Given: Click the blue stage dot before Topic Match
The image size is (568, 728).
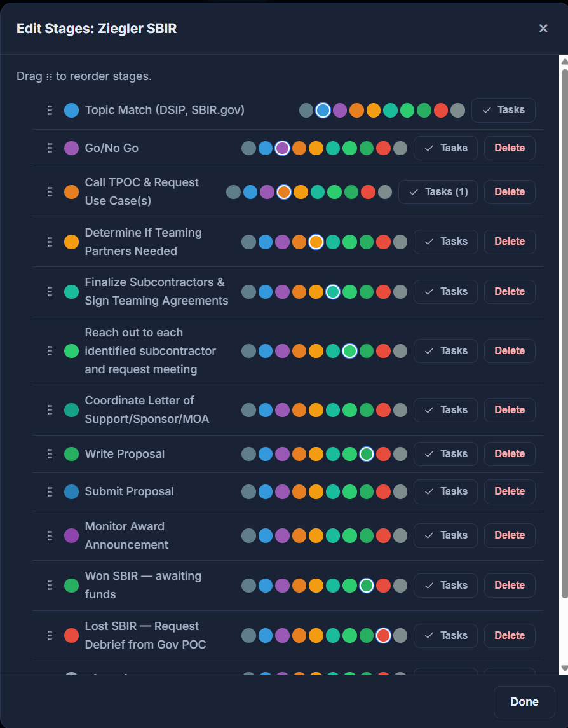Looking at the screenshot, I should [x=71, y=111].
